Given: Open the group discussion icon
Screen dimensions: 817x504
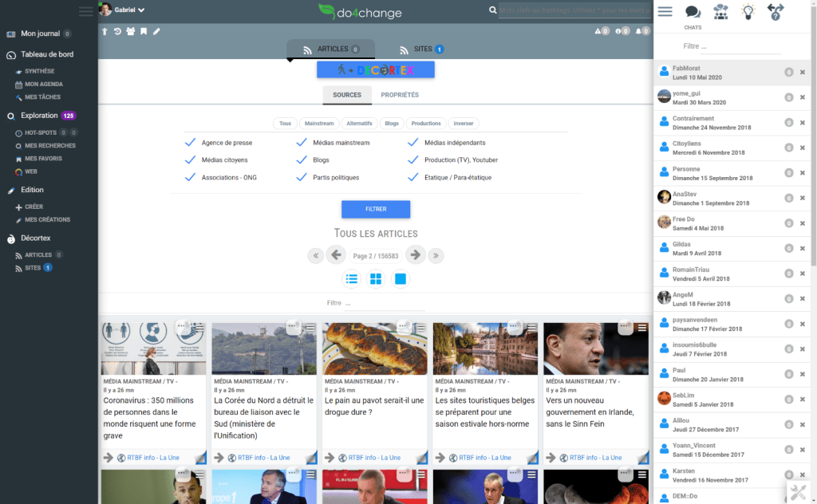Looking at the screenshot, I should [720, 12].
